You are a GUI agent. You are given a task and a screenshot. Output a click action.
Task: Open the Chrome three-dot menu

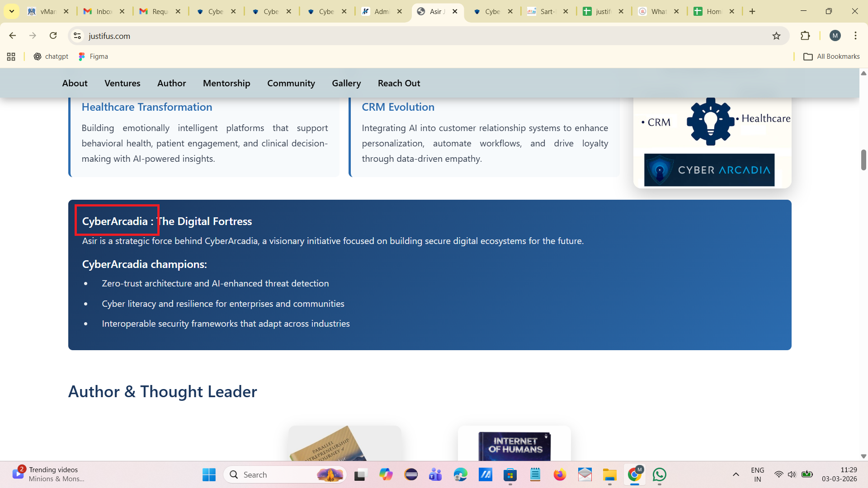pyautogui.click(x=855, y=36)
